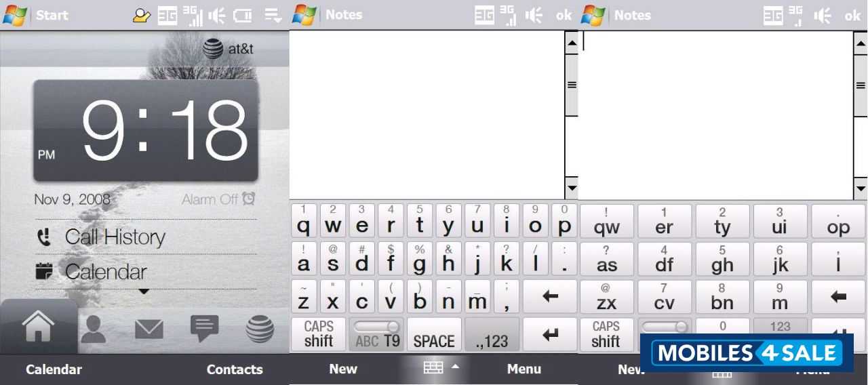Select the AT&T globe tab in bottom bar
Viewport: 868px width, 385px height.
click(260, 329)
